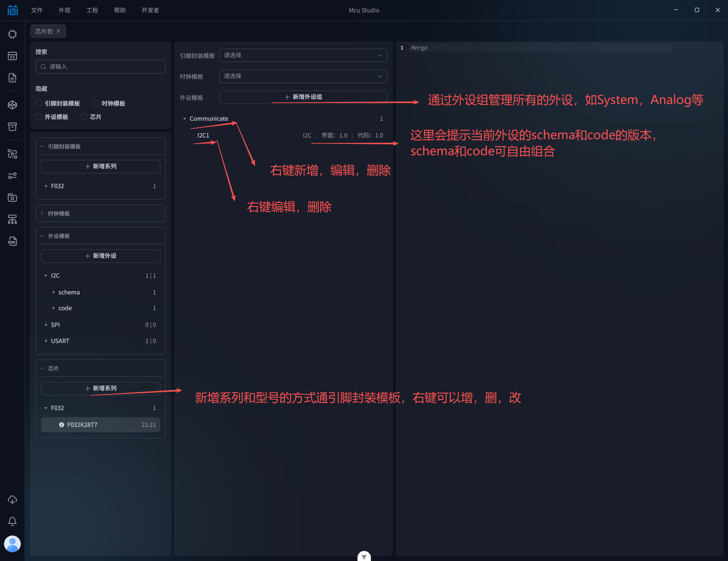The width and height of the screenshot is (728, 561).
Task: Click the info icon beside F032K28T7
Action: tap(62, 425)
